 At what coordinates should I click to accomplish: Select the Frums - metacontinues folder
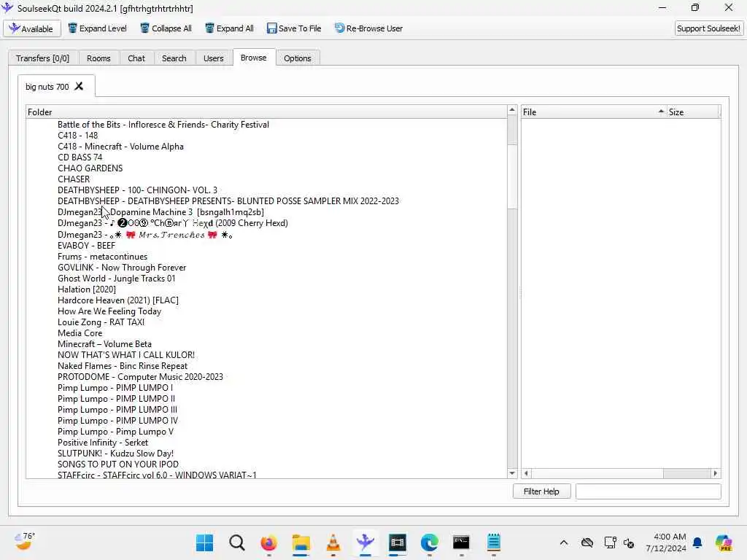(102, 256)
